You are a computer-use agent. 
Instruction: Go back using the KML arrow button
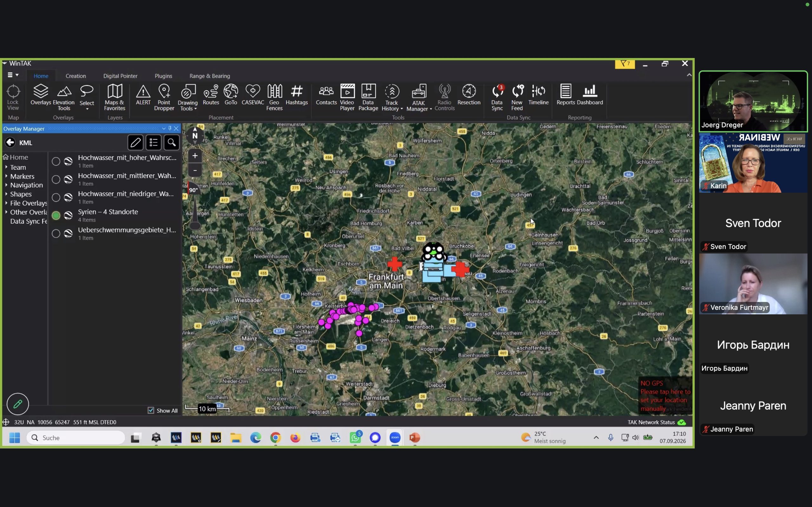click(x=10, y=143)
